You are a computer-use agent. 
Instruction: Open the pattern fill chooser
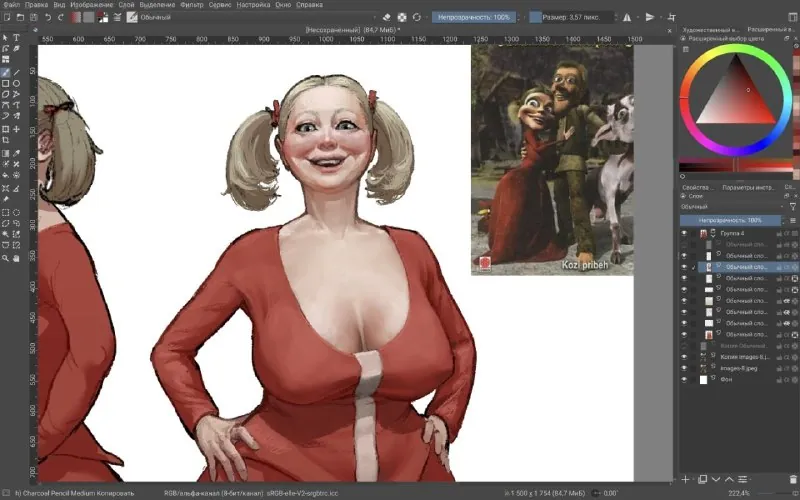(89, 17)
